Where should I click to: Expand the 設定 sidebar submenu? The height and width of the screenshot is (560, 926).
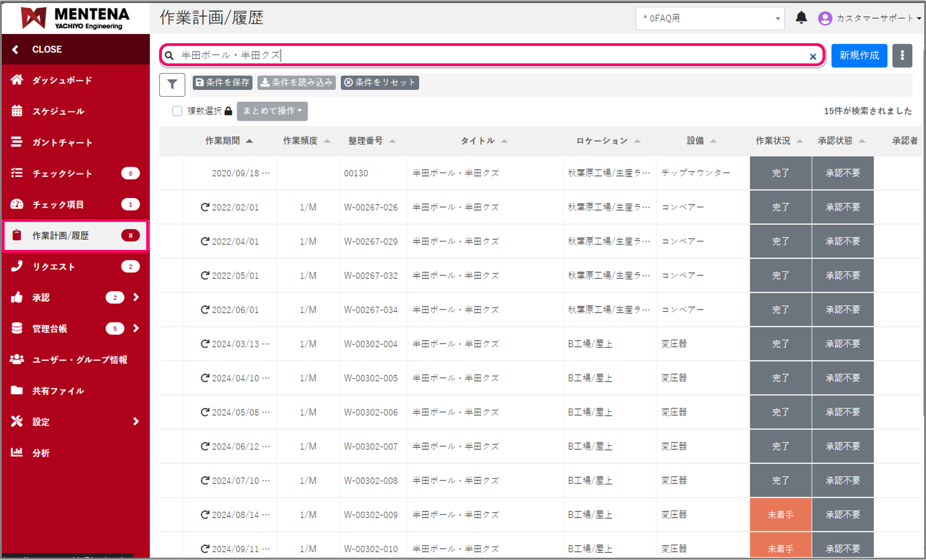(x=136, y=421)
